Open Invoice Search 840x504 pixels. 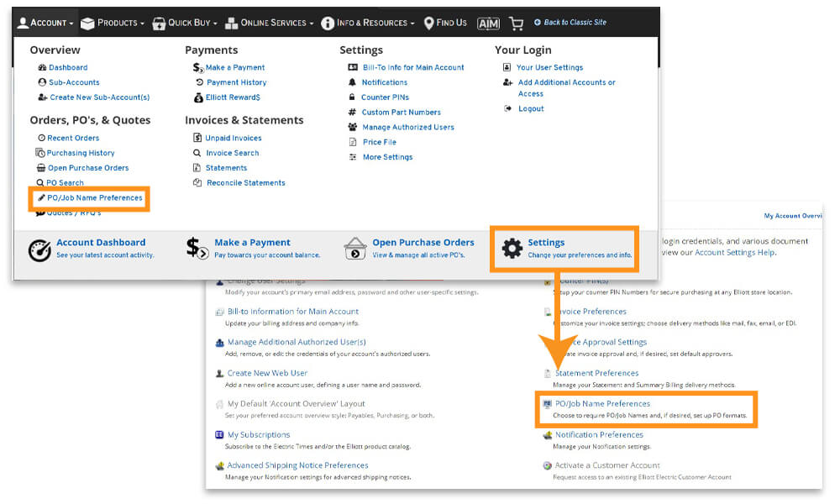click(233, 153)
